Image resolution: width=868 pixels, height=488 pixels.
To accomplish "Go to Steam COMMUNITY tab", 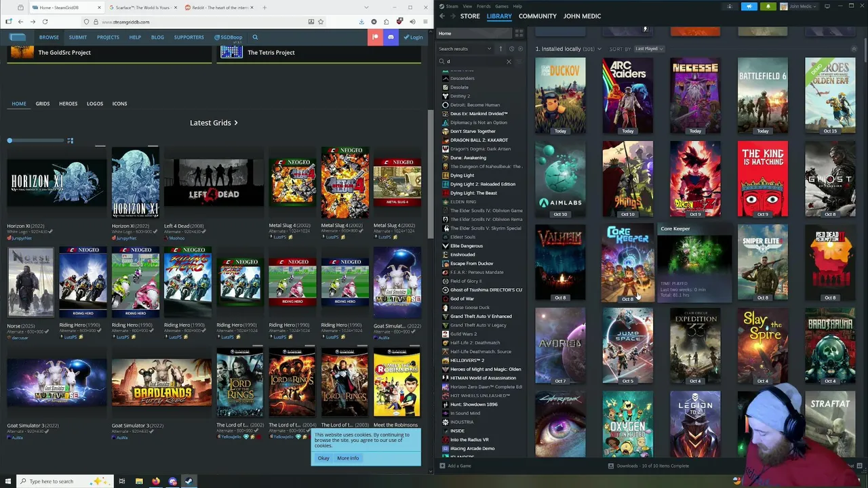I will pyautogui.click(x=537, y=16).
